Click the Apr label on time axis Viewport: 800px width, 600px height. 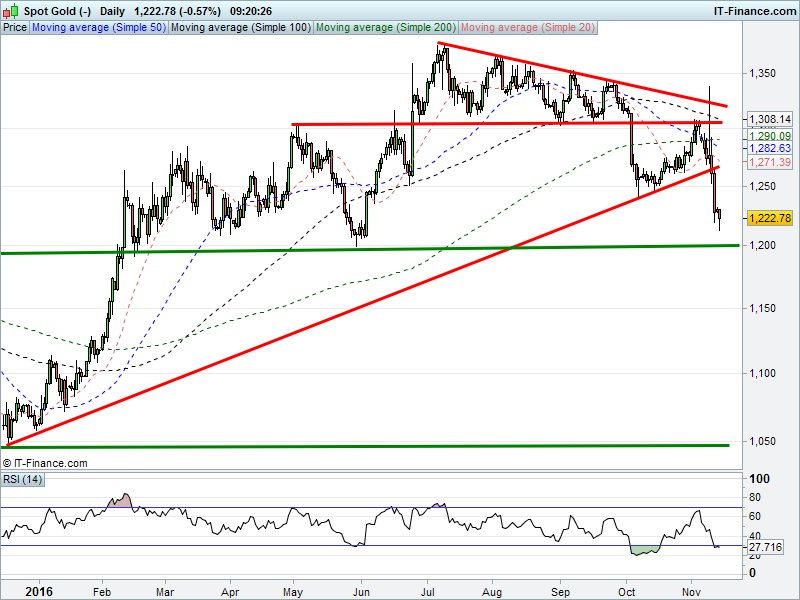[x=230, y=592]
